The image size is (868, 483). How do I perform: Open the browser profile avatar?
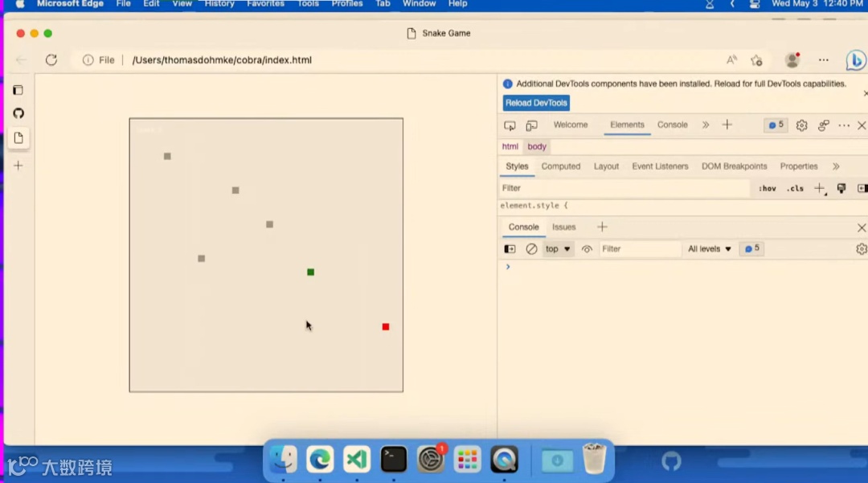point(792,59)
